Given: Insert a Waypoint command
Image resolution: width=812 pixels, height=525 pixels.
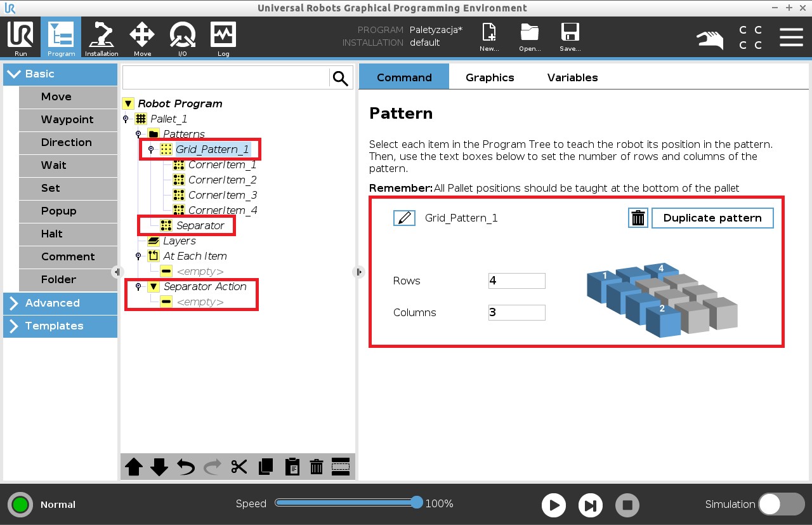Looking at the screenshot, I should pos(68,120).
